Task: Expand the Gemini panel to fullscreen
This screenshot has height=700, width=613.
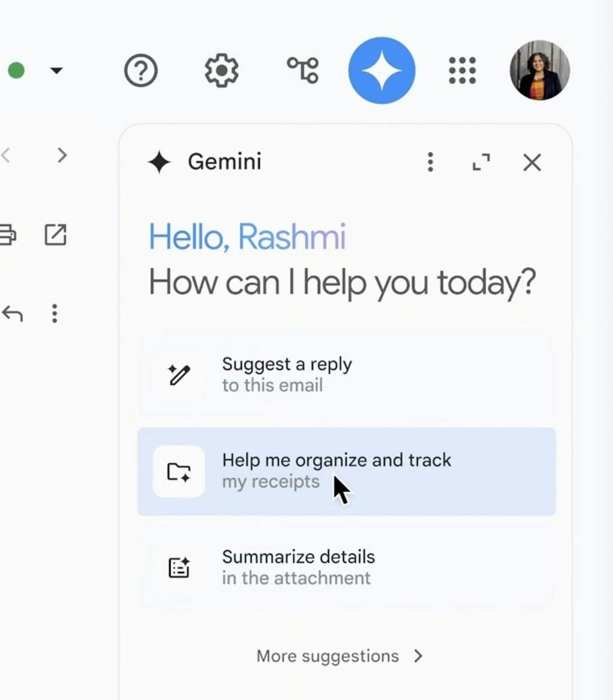Action: pyautogui.click(x=481, y=162)
